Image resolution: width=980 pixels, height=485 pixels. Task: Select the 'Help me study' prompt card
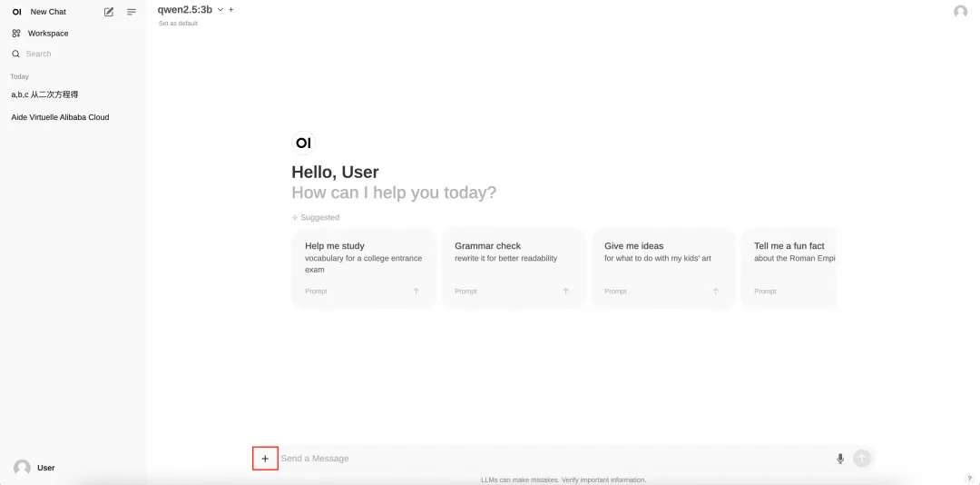point(364,268)
